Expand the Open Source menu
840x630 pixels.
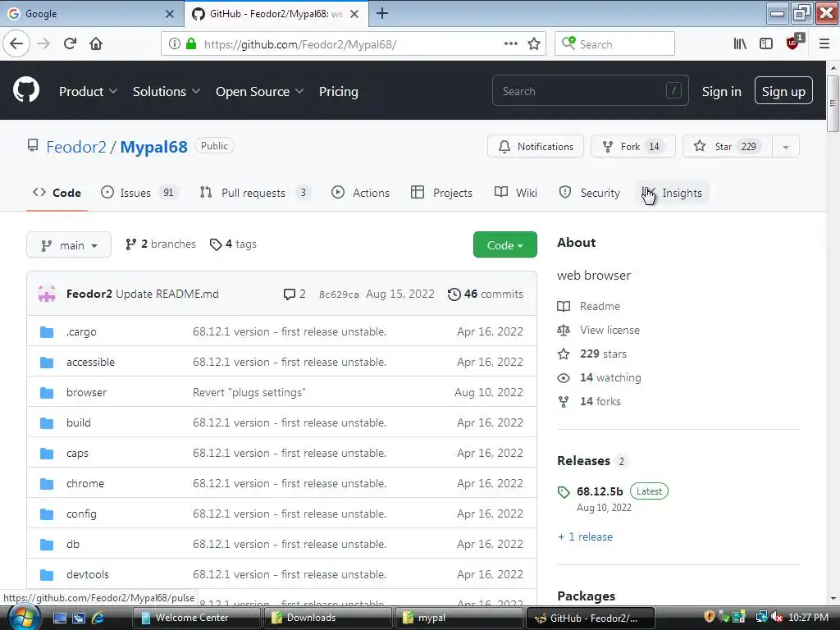coord(259,92)
